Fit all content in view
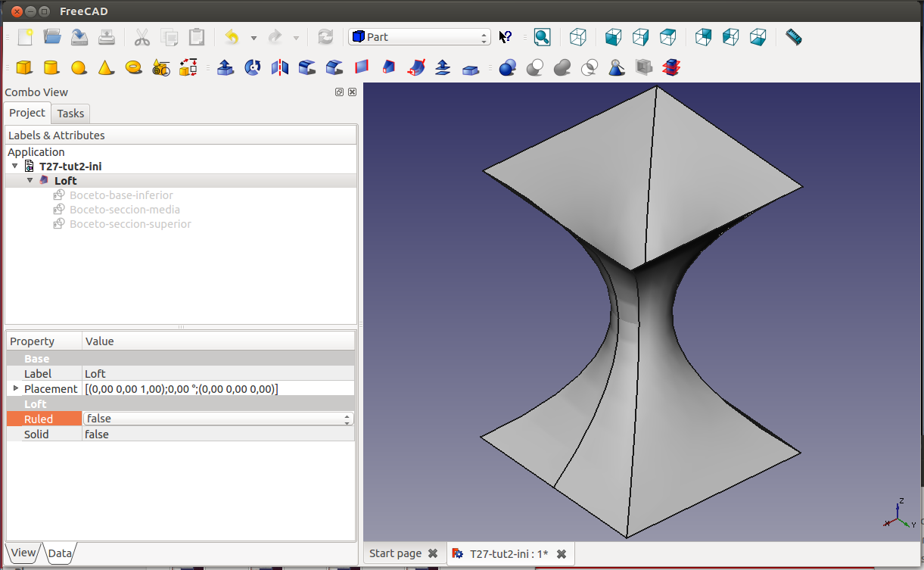The height and width of the screenshot is (570, 924). (542, 37)
